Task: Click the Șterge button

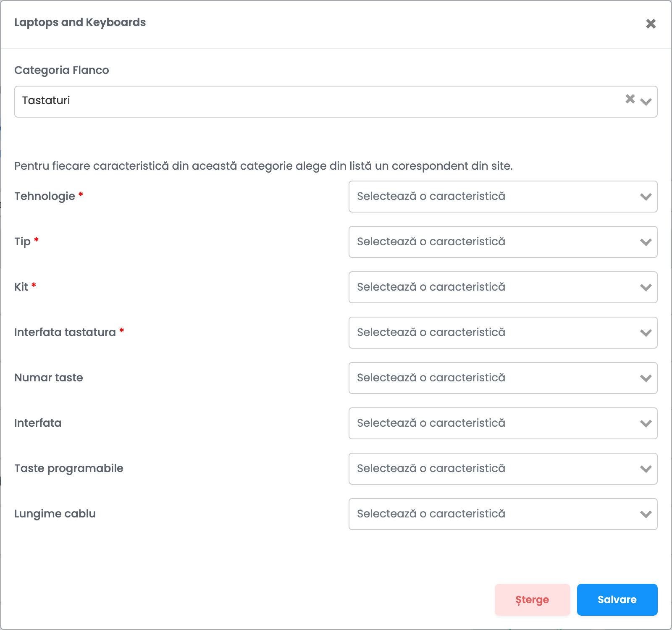Action: tap(532, 600)
